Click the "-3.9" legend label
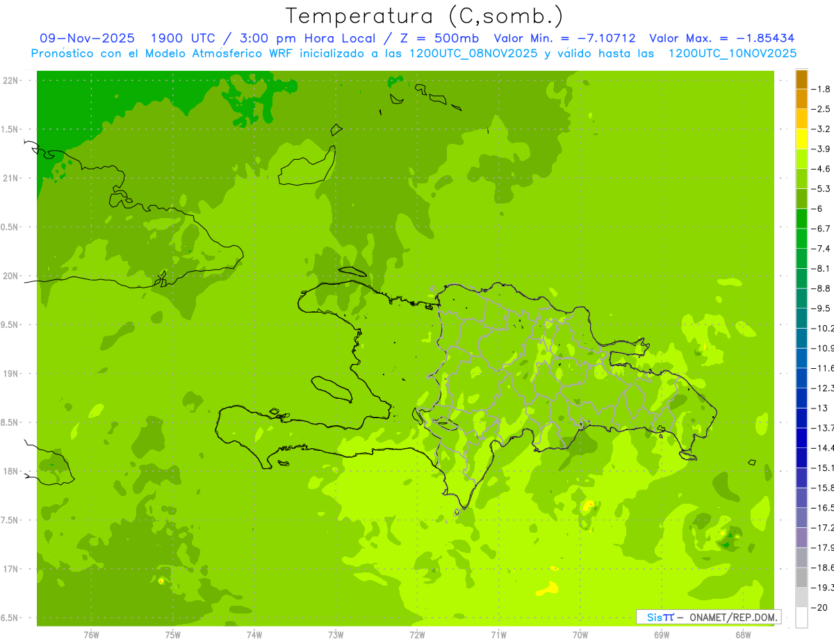This screenshot has width=834, height=644. (822, 149)
